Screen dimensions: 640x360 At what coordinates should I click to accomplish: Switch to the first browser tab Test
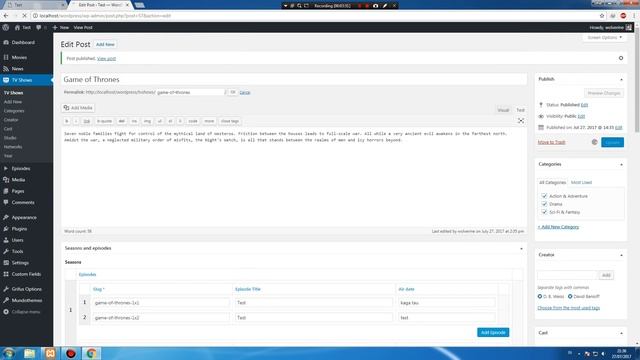point(35,5)
